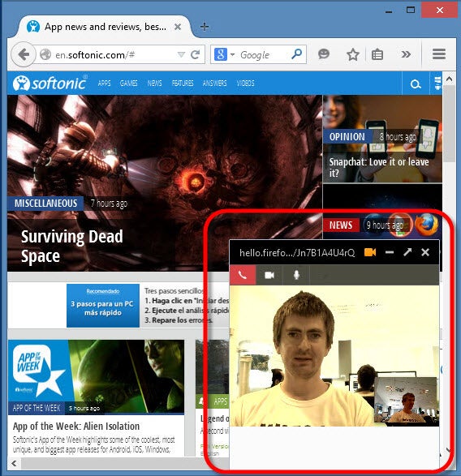Click the main remote video feed
Image resolution: width=461 pixels, height=476 pixels.
click(304, 355)
